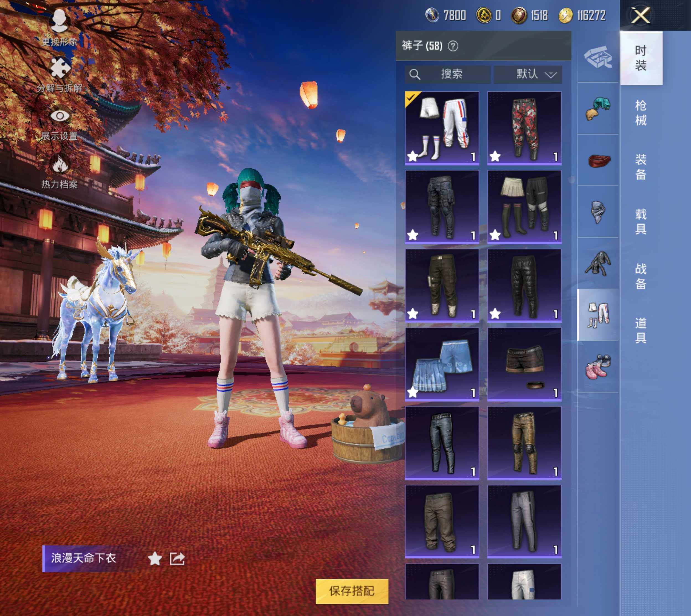691x616 pixels.
Task: Toggle star on equipped white shorts item
Action: coord(413,156)
